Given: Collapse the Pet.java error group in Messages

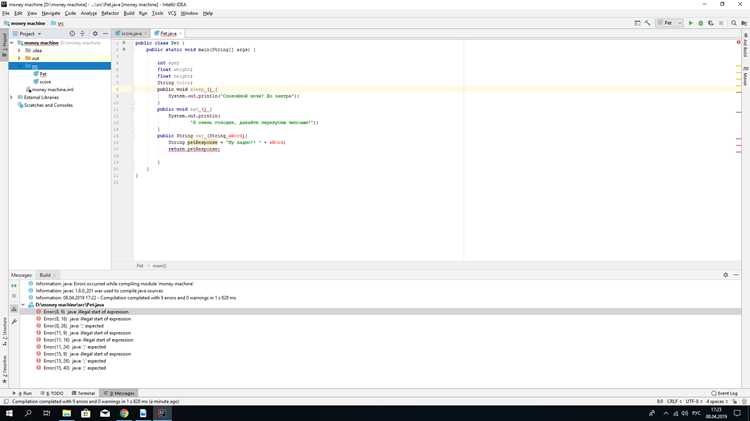Looking at the screenshot, I should (x=23, y=305).
